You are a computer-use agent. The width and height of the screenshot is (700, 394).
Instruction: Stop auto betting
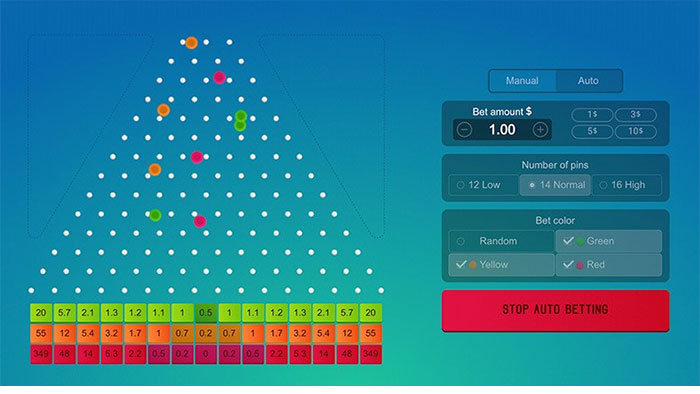tap(555, 311)
